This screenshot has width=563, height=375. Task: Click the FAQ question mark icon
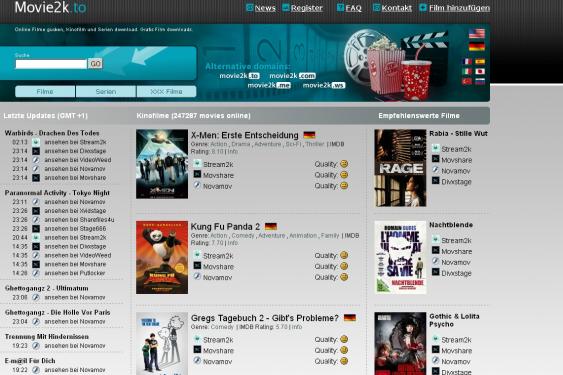point(340,7)
